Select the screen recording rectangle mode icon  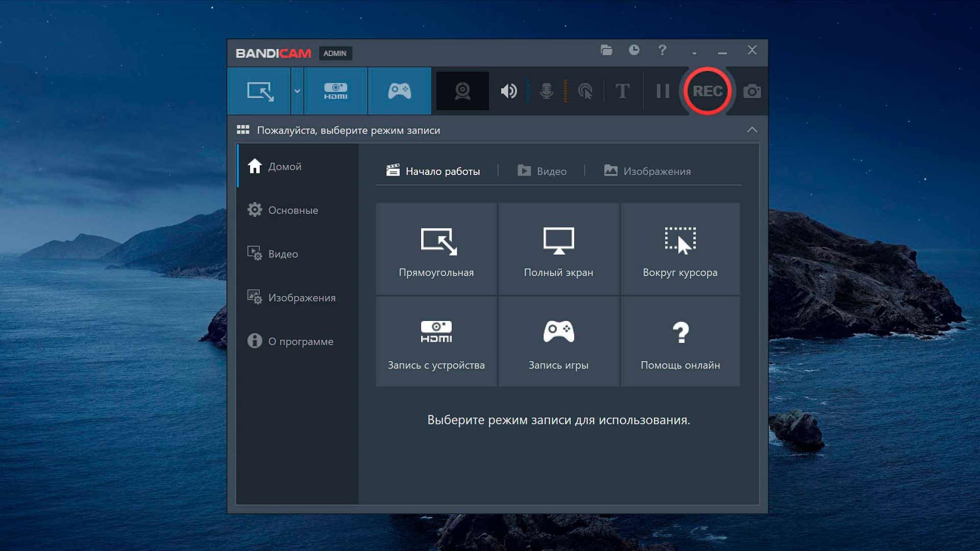click(x=259, y=91)
